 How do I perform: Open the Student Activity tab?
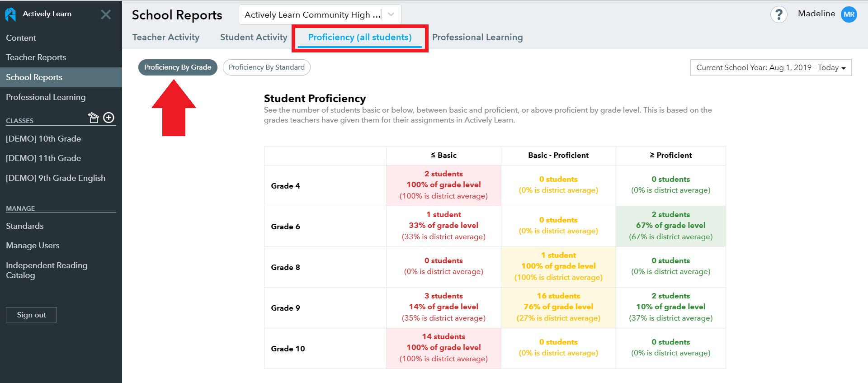click(254, 37)
